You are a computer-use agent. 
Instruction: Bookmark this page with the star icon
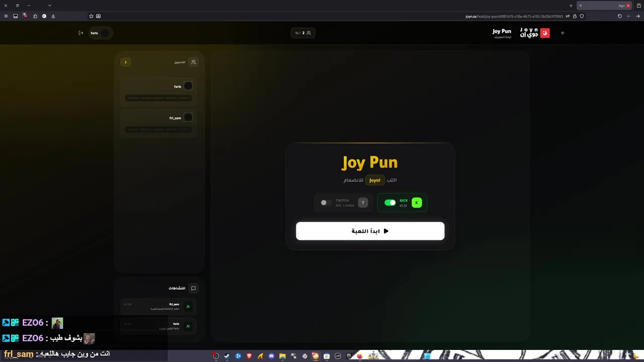(x=91, y=16)
